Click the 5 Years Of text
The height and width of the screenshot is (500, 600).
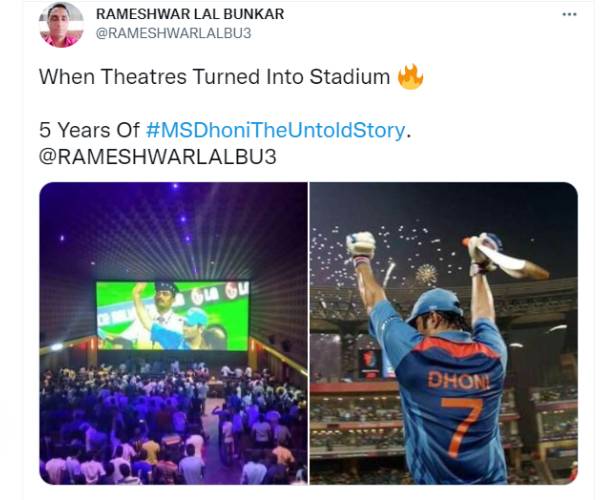pos(89,130)
